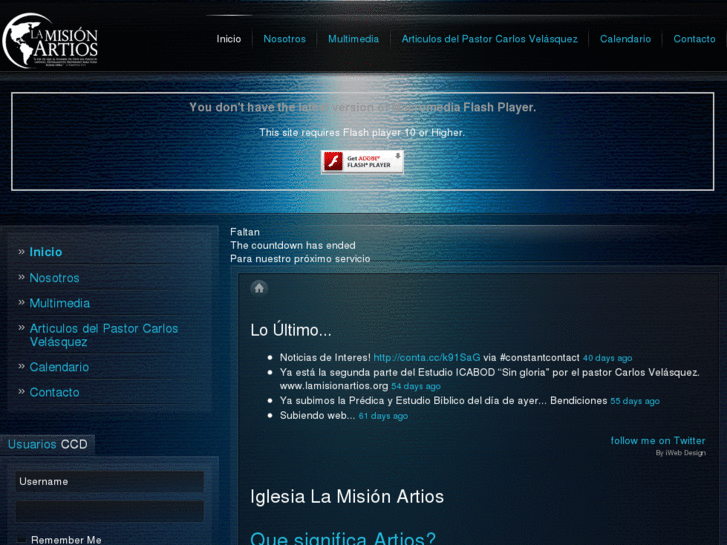Open Inicio in the top navigation
This screenshot has height=545, width=727.
coord(229,39)
